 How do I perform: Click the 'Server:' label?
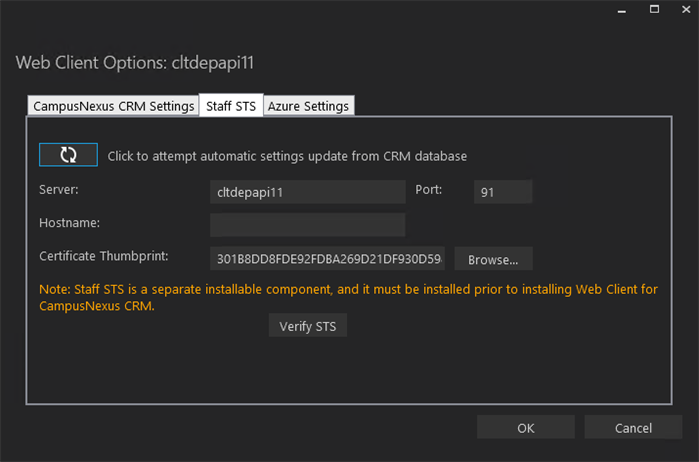(x=59, y=190)
